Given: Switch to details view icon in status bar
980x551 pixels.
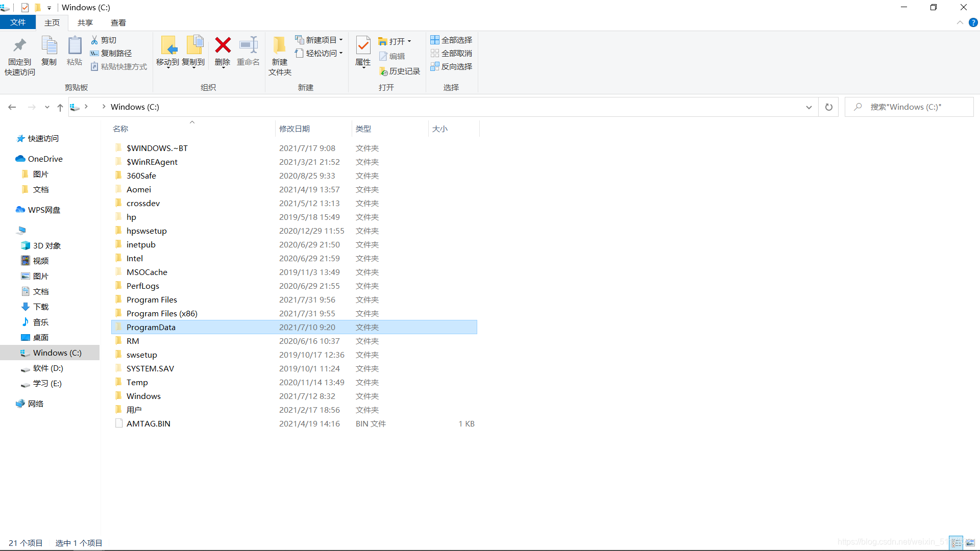Looking at the screenshot, I should (957, 543).
